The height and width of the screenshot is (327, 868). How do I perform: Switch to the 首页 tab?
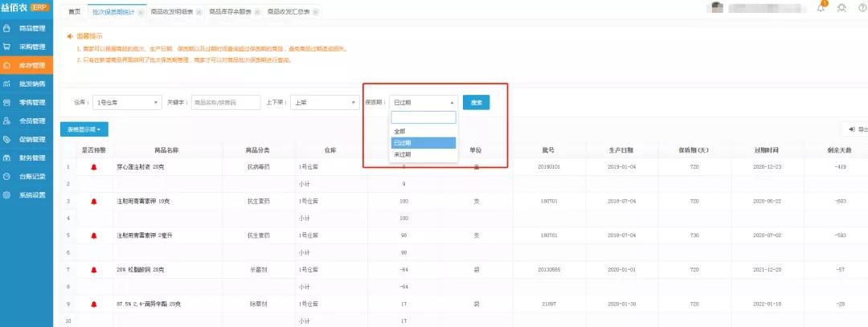[75, 12]
